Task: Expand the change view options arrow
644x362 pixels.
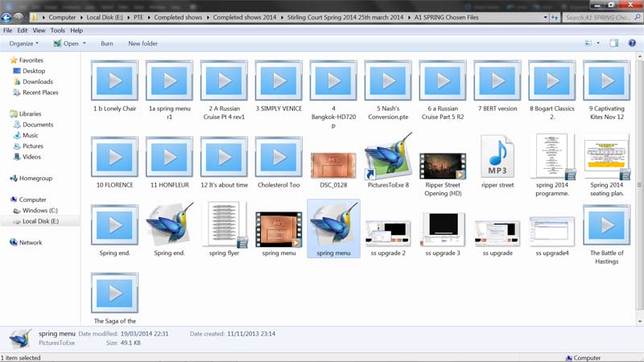Action: [x=600, y=43]
